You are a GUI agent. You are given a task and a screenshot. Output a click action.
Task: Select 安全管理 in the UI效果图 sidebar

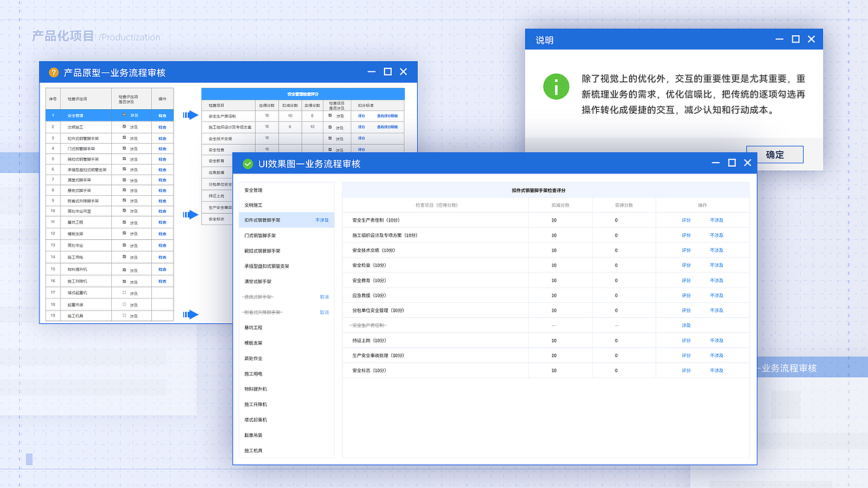[x=253, y=190]
